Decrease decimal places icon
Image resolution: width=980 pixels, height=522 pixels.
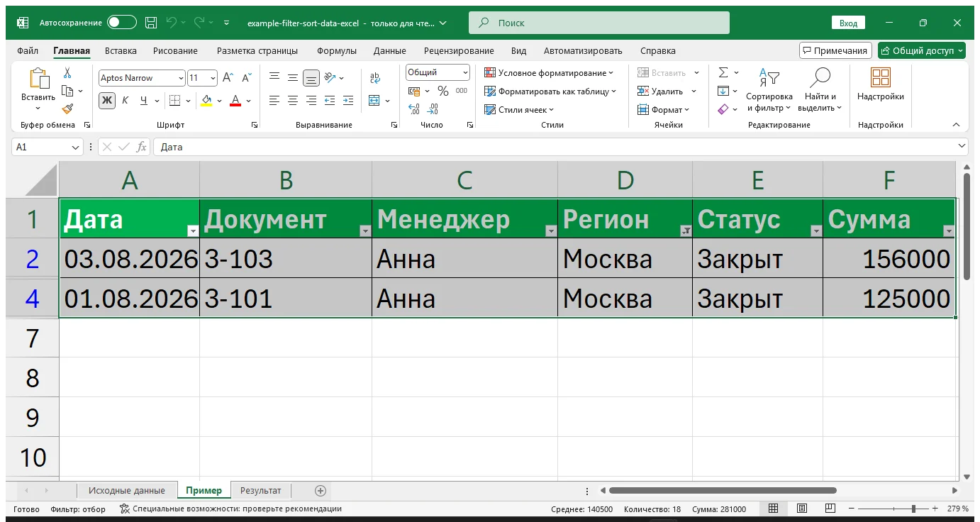pyautogui.click(x=433, y=109)
